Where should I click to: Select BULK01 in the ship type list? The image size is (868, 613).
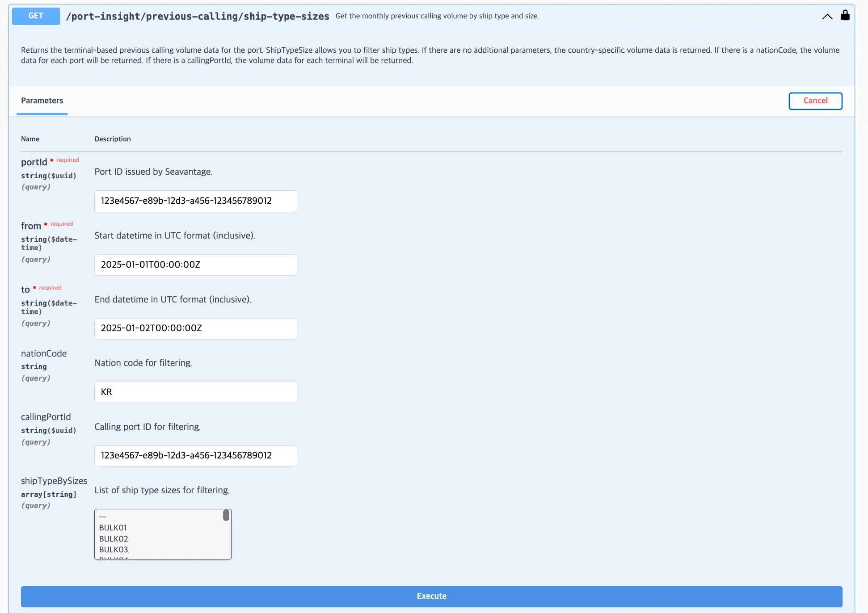coord(113,528)
